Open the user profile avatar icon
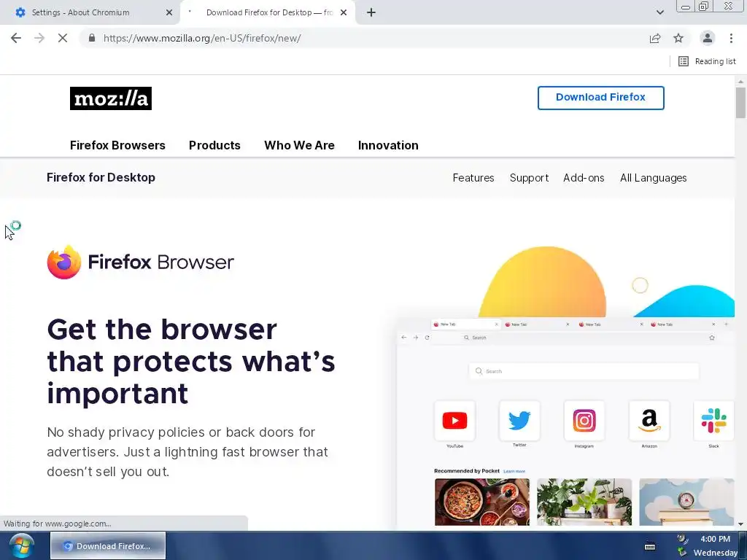747x560 pixels. point(708,38)
